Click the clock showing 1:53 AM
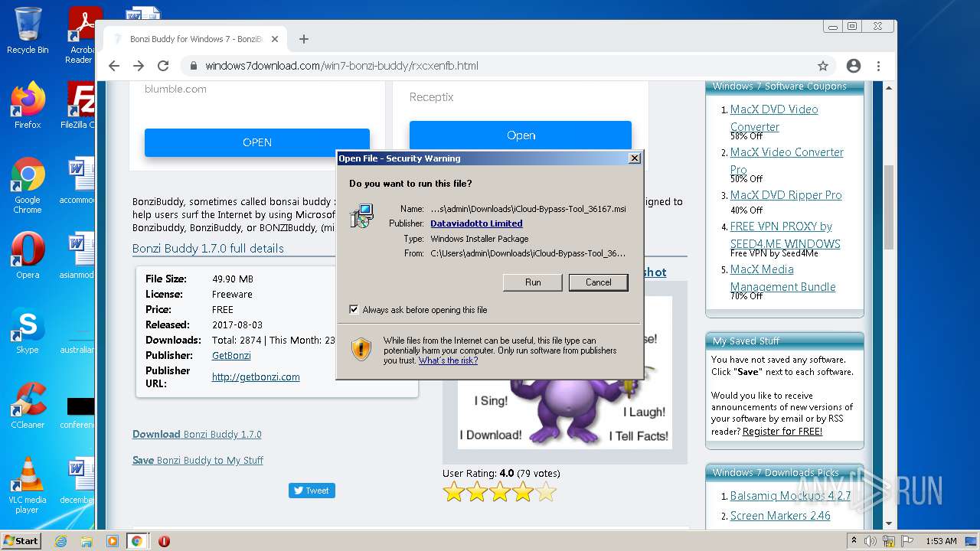 (x=941, y=541)
